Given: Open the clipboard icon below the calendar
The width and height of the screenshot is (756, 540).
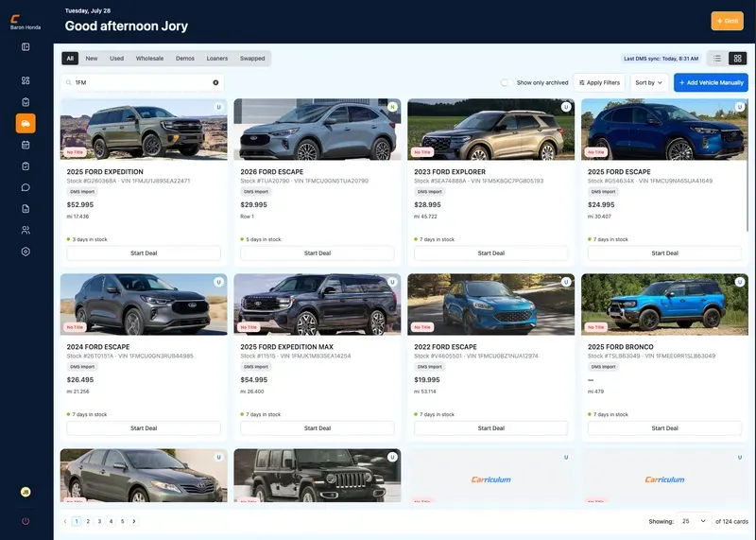Looking at the screenshot, I should tap(26, 166).
